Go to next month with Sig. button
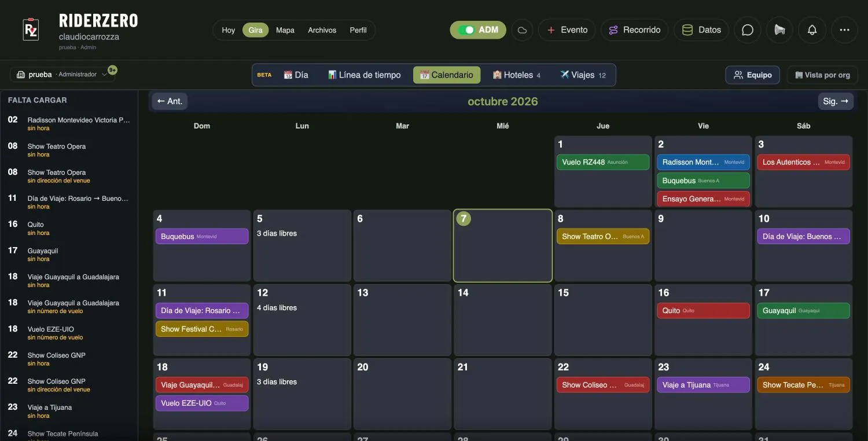The width and height of the screenshot is (868, 441). pyautogui.click(x=836, y=101)
